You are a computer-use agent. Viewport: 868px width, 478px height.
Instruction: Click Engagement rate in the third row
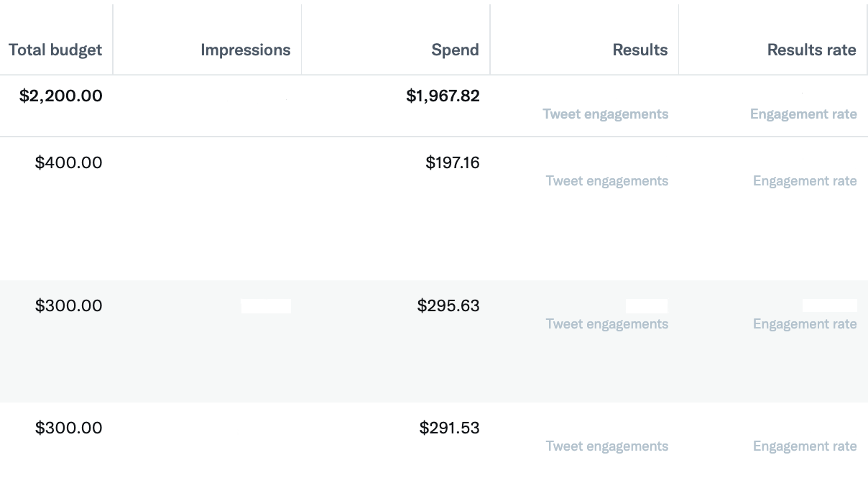[x=805, y=323]
